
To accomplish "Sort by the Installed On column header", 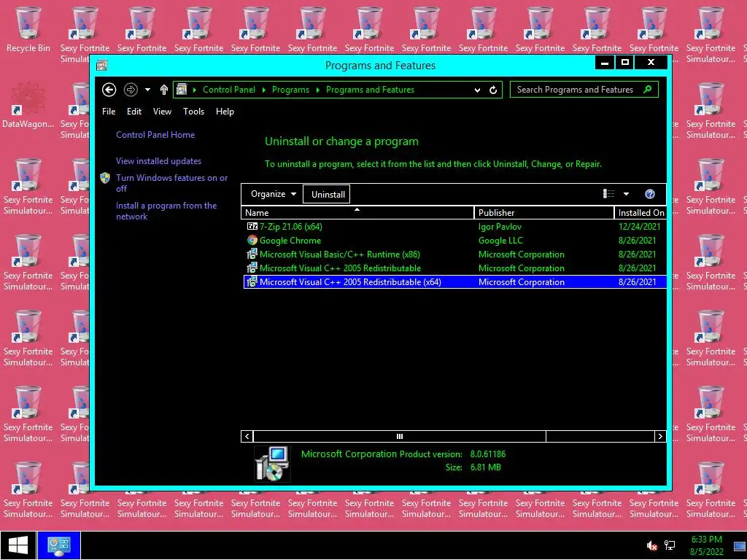I will tap(640, 213).
